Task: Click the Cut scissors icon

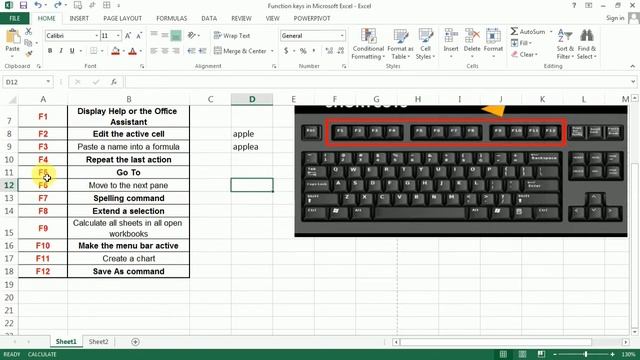Action: click(28, 31)
